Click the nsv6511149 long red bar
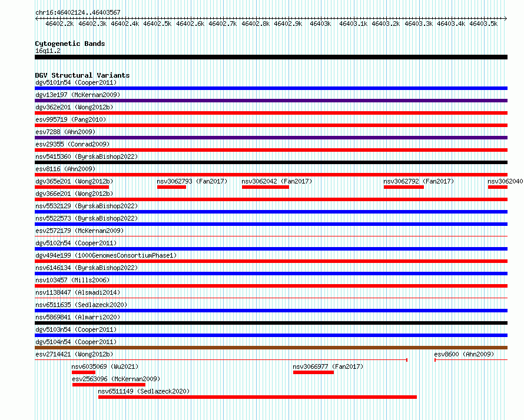Viewport: 524px width, 420px height. click(x=258, y=397)
